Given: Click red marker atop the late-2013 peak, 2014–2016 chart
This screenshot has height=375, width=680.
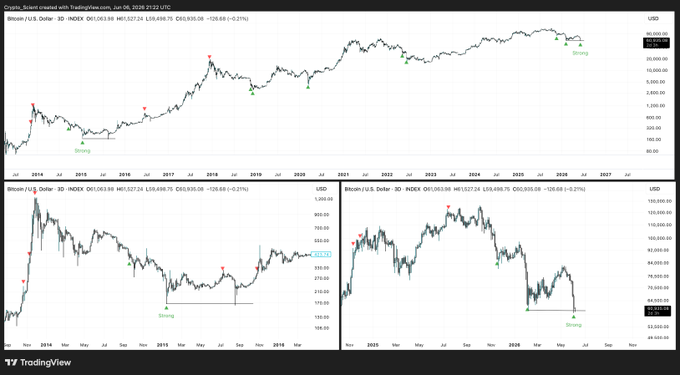Looking at the screenshot, I should click(35, 193).
